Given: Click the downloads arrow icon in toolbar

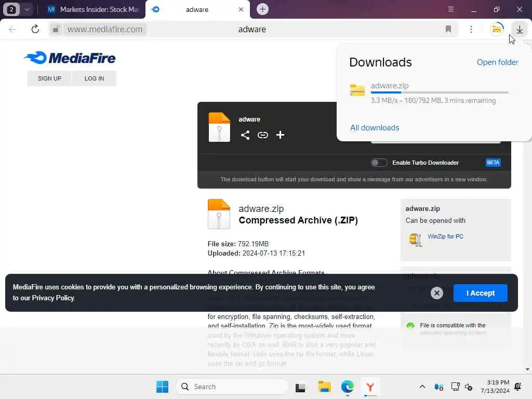Looking at the screenshot, I should coord(520,29).
